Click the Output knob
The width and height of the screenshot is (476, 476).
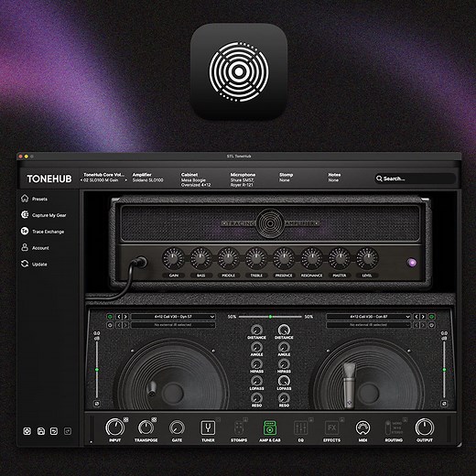425,427
